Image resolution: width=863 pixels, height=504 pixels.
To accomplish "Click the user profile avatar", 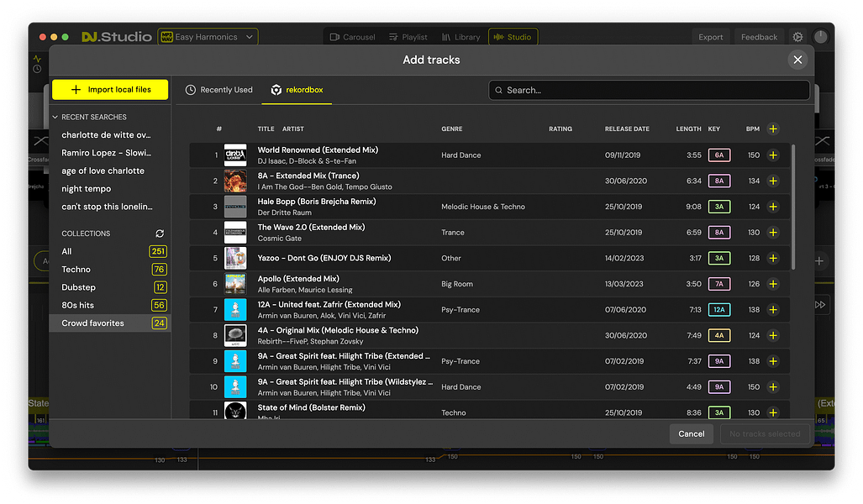I will tap(820, 37).
